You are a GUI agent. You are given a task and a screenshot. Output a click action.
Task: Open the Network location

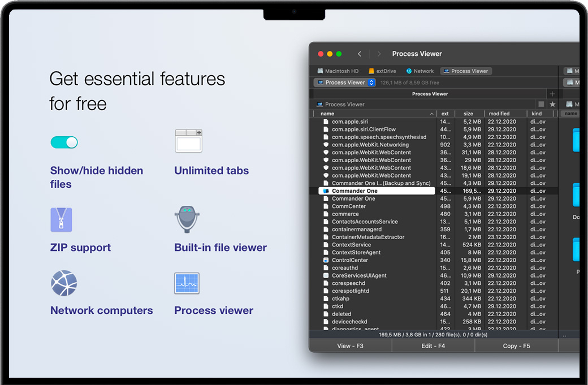tap(420, 71)
